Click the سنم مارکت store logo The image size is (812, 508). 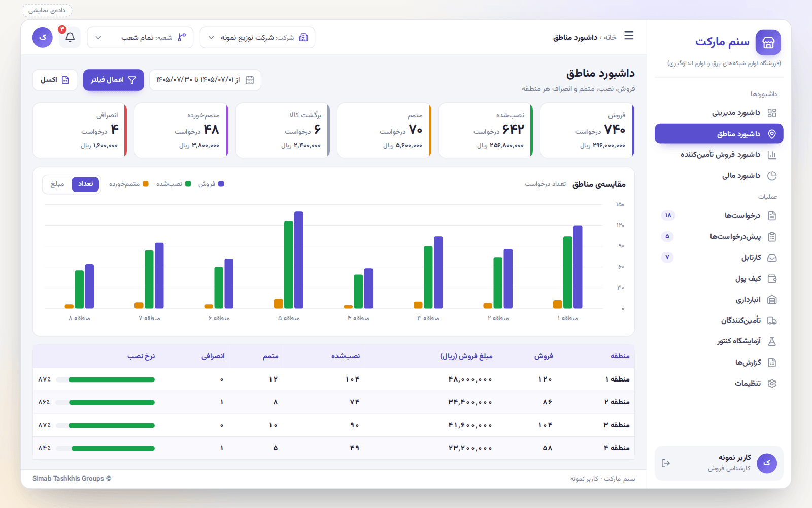768,43
